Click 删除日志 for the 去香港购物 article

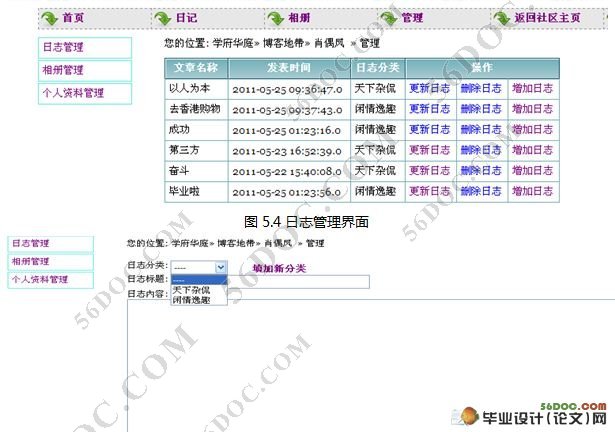click(x=481, y=109)
